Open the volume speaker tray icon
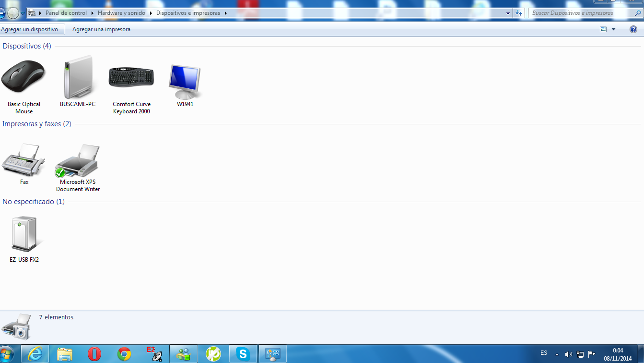 coord(569,354)
